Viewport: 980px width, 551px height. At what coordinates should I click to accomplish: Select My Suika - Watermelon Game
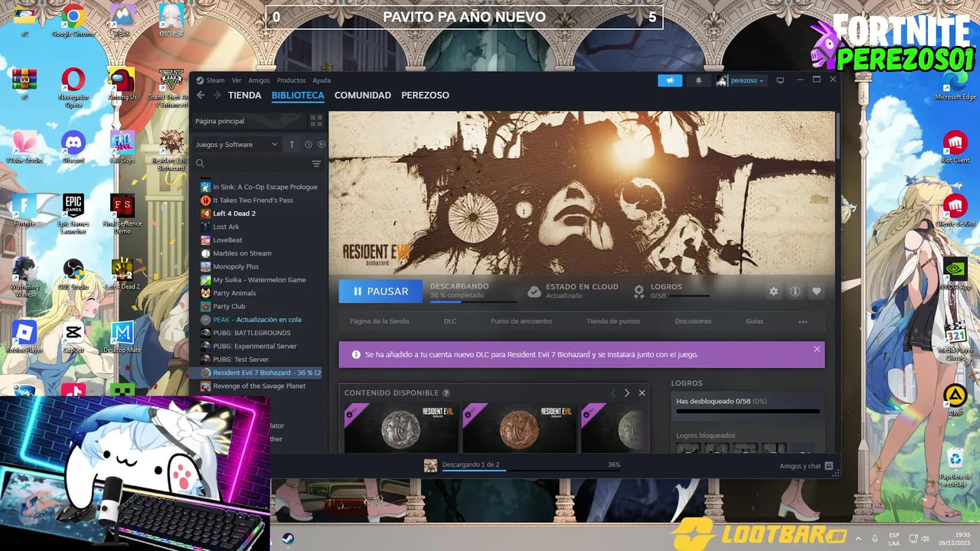pyautogui.click(x=259, y=279)
